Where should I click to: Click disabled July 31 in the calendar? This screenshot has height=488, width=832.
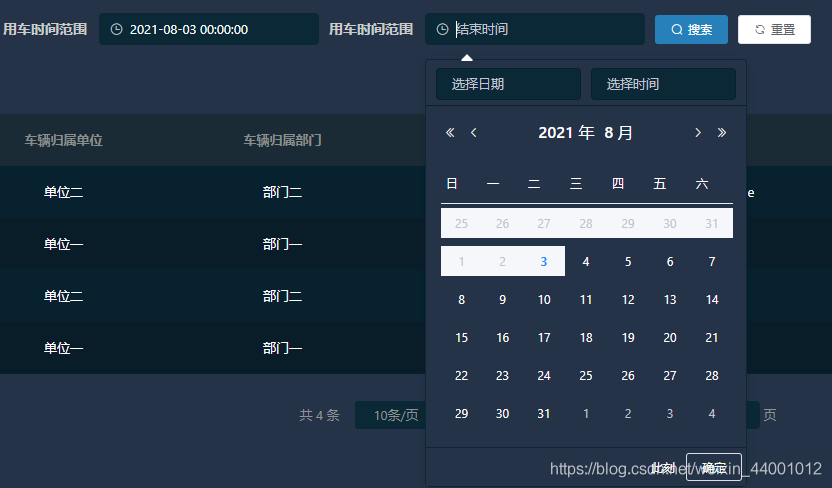pyautogui.click(x=712, y=223)
